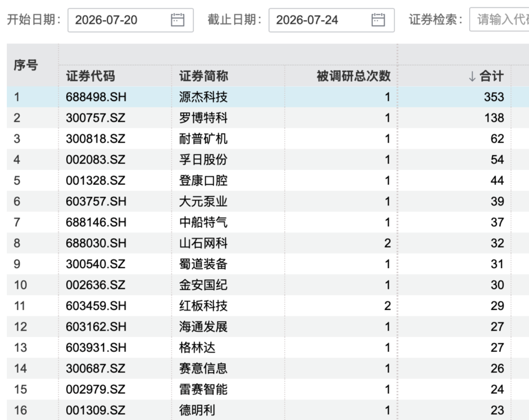
Task: Click the end date field 2026-07-24
Action: (332, 20)
